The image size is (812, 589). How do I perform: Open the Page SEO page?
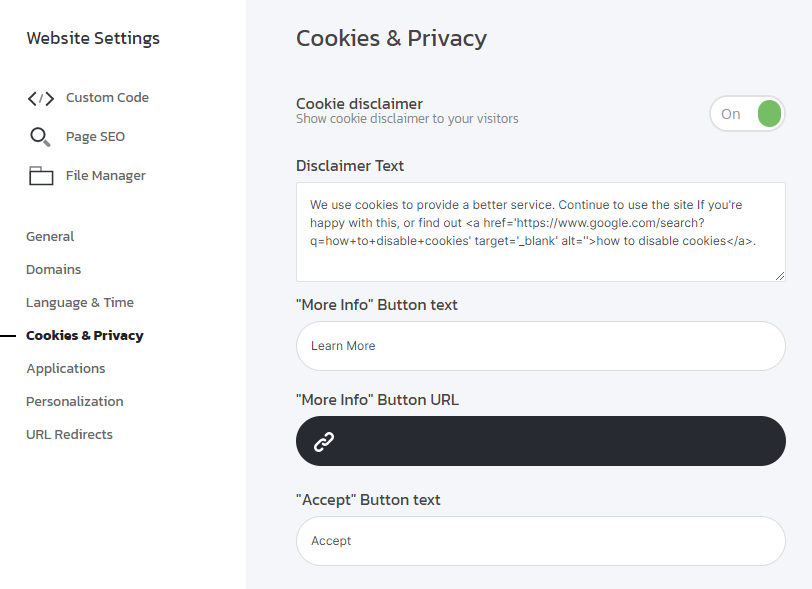tap(95, 137)
